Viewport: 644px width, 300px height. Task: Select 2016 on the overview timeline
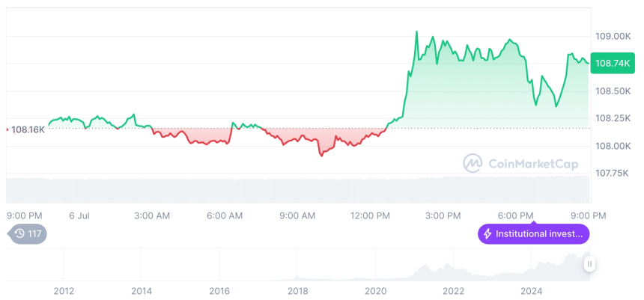[x=219, y=290]
